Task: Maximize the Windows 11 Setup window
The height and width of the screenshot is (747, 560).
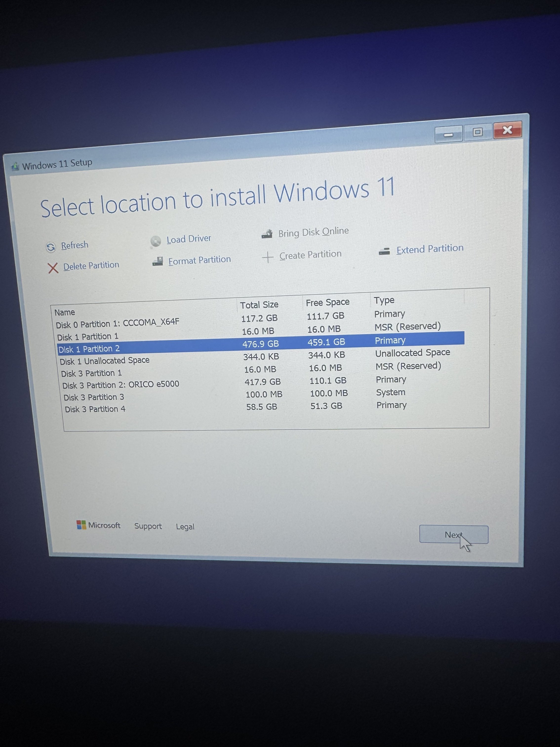Action: tap(477, 132)
